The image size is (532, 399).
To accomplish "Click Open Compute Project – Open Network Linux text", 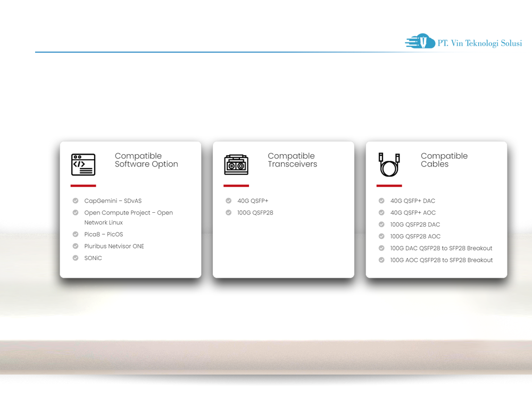I will point(129,218).
